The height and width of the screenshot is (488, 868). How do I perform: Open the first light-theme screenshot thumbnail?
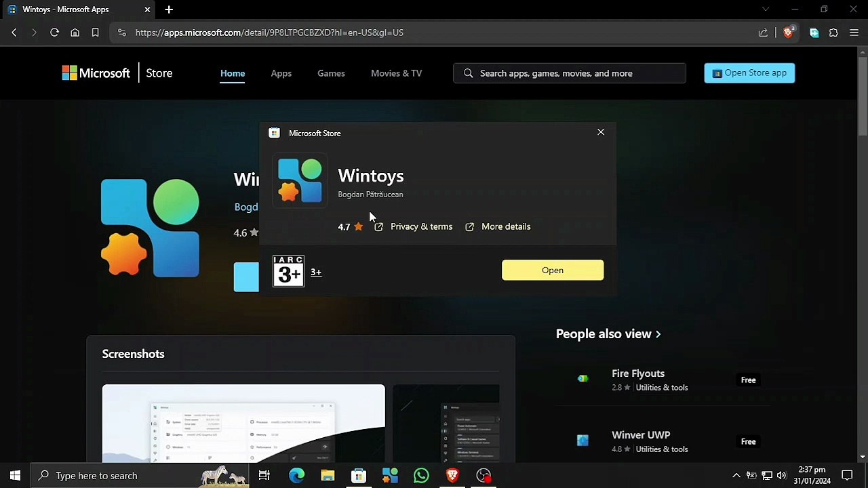coord(243,424)
